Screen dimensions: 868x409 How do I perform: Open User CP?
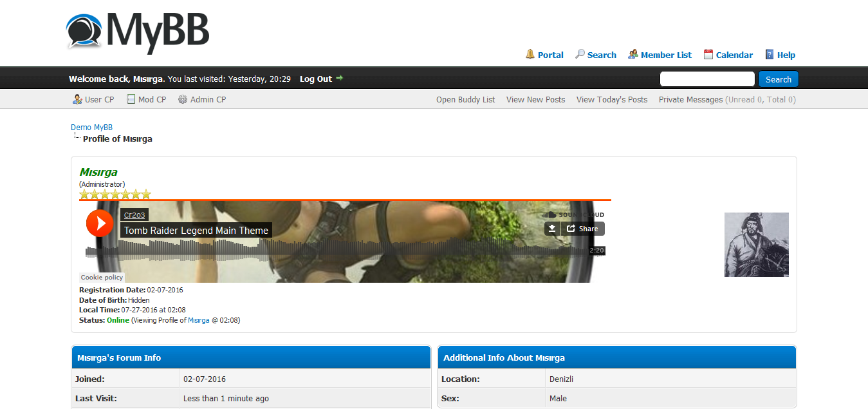pyautogui.click(x=93, y=99)
